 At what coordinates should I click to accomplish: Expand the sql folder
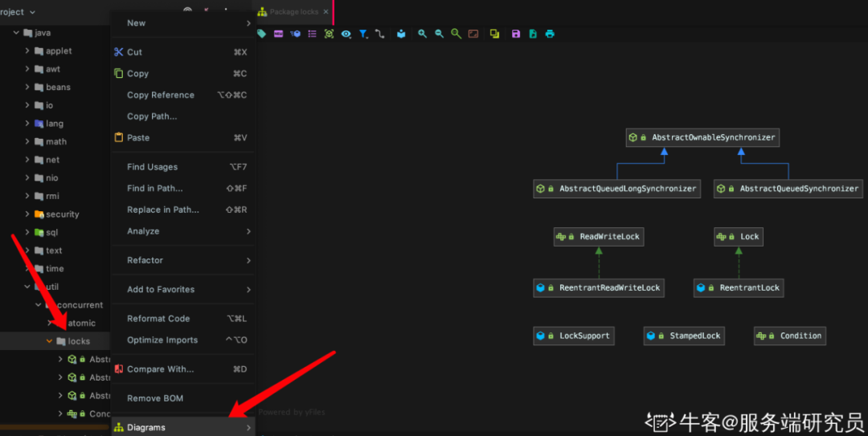pyautogui.click(x=27, y=232)
